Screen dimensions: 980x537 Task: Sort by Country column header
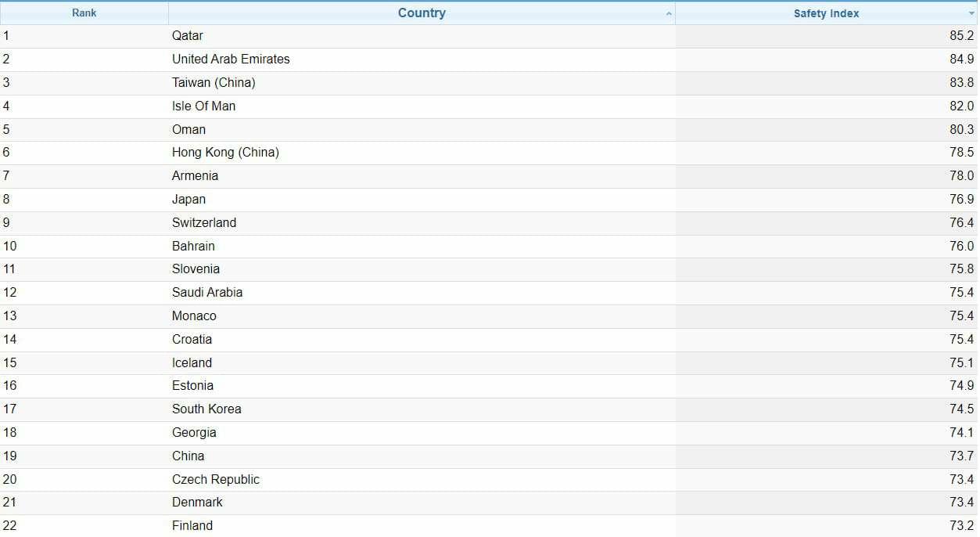tap(422, 13)
